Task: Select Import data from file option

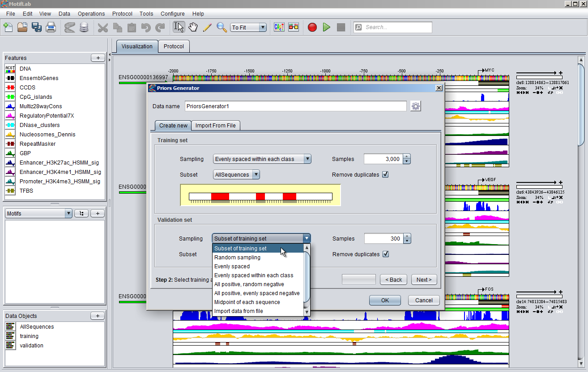Action: tap(258, 311)
